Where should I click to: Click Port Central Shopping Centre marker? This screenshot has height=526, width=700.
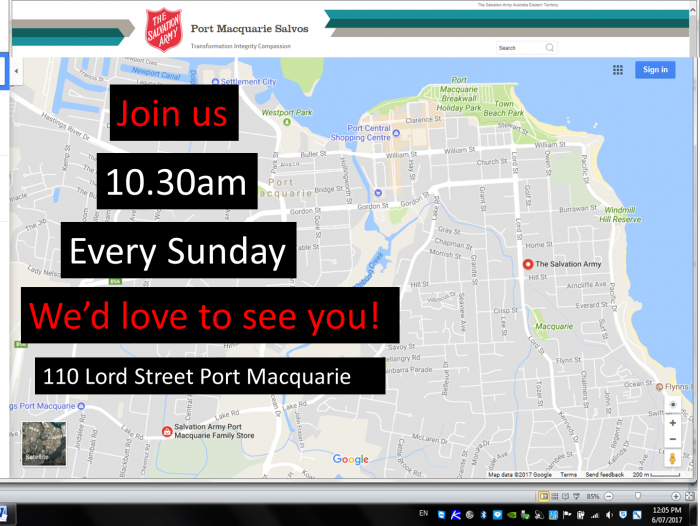point(396,133)
